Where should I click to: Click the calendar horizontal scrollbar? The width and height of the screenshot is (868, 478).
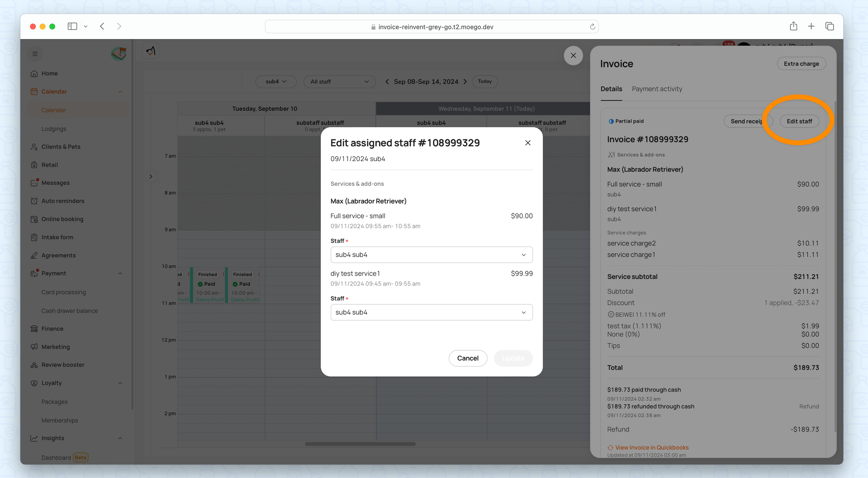[360, 444]
